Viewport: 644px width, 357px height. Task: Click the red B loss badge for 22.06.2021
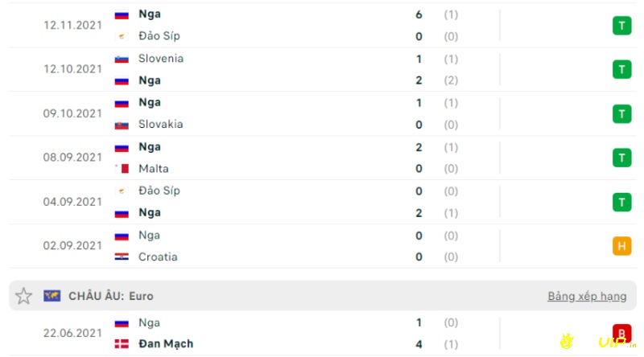(621, 333)
